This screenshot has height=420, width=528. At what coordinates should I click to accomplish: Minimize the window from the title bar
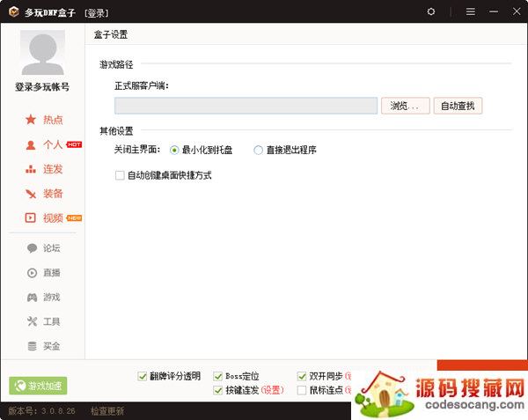pyautogui.click(x=494, y=11)
